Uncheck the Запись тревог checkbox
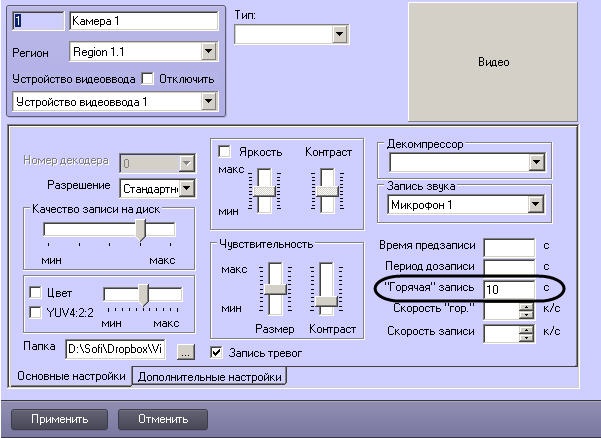 click(x=217, y=352)
